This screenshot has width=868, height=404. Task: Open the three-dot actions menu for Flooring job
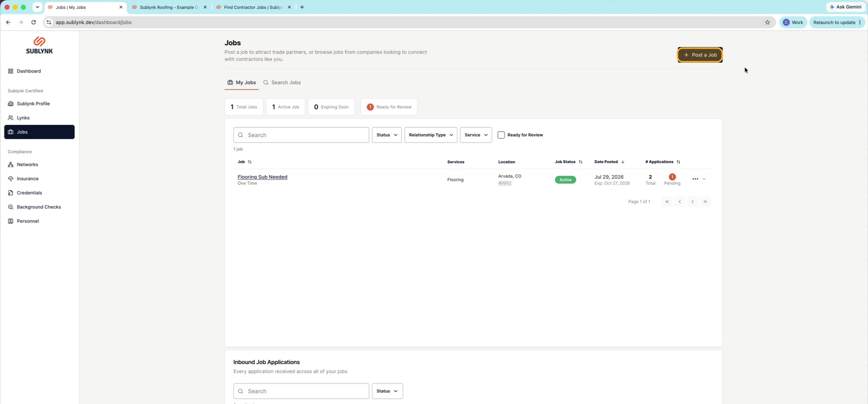click(695, 179)
